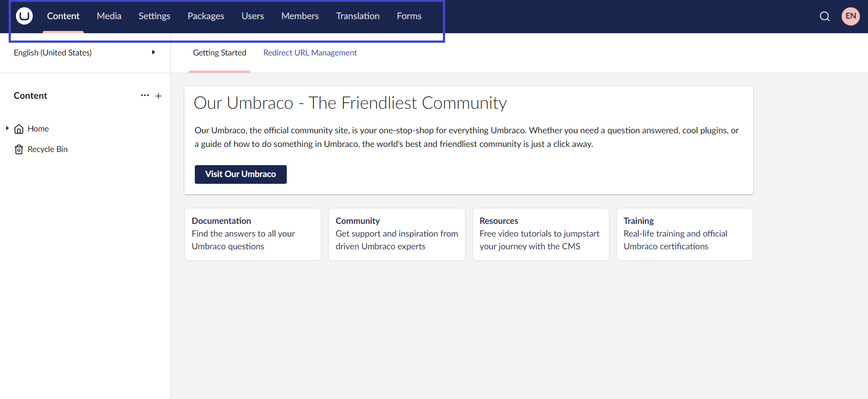This screenshot has width=868, height=399.
Task: Open the English (United States) language dropdown
Action: click(85, 53)
